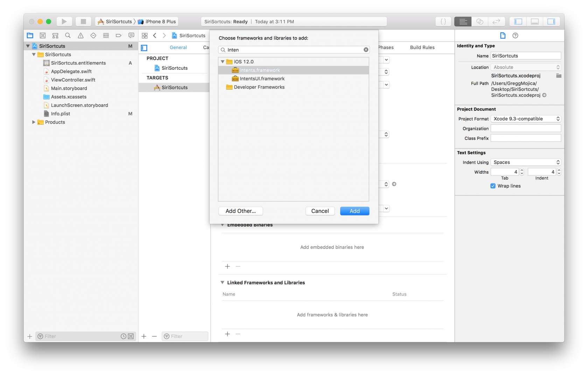The width and height of the screenshot is (588, 376).
Task: Switch to the Build Rules tab
Action: click(422, 47)
